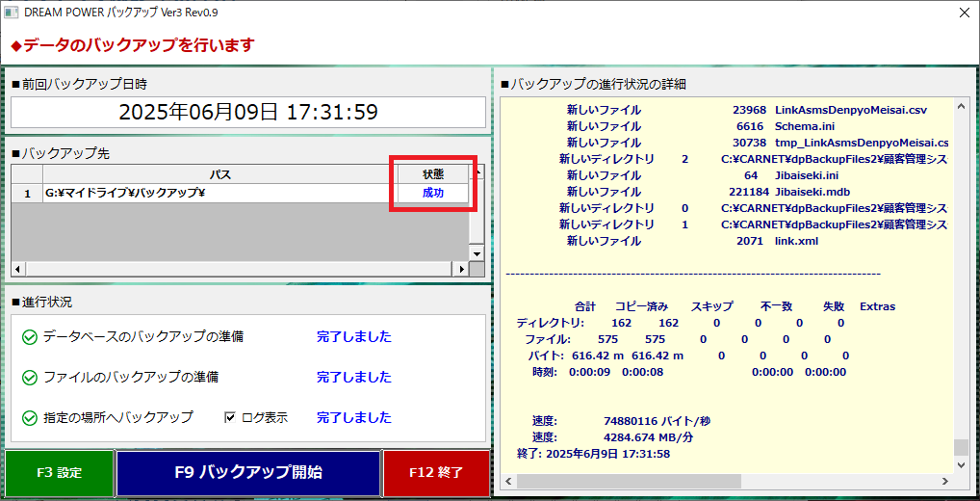Close the backup window with X button
This screenshot has height=501, width=980.
click(x=963, y=12)
